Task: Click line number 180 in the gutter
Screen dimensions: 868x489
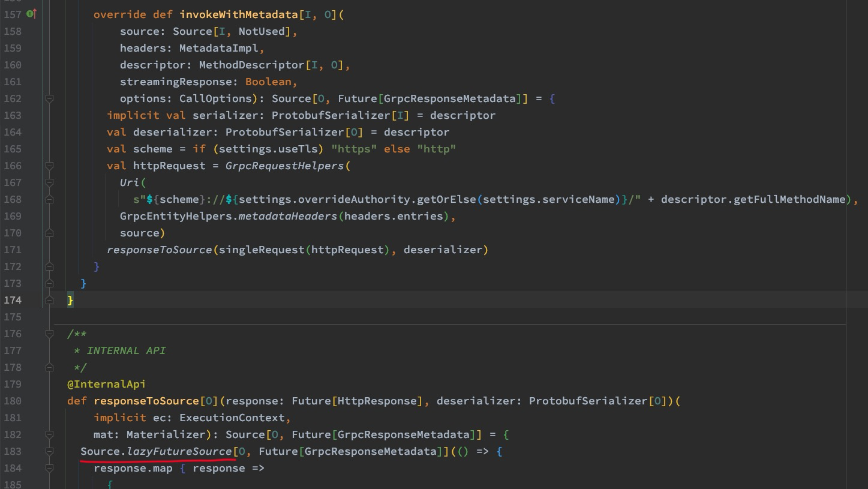Action: 13,401
